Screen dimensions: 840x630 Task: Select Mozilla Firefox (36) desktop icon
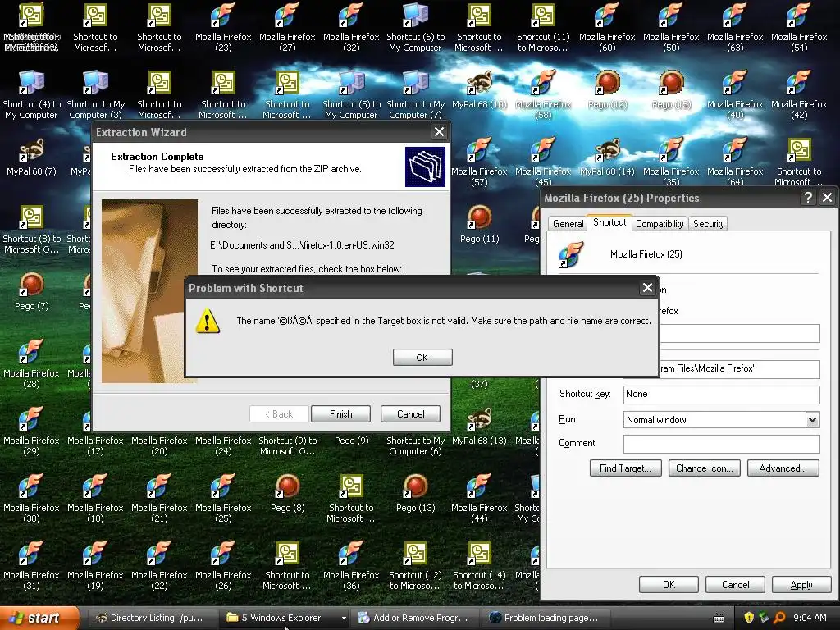coord(351,566)
